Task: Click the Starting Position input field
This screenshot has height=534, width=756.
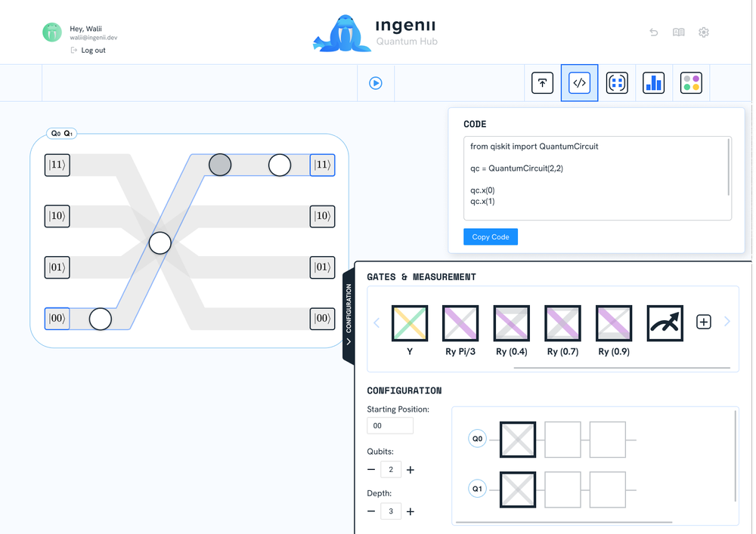Action: [x=389, y=425]
